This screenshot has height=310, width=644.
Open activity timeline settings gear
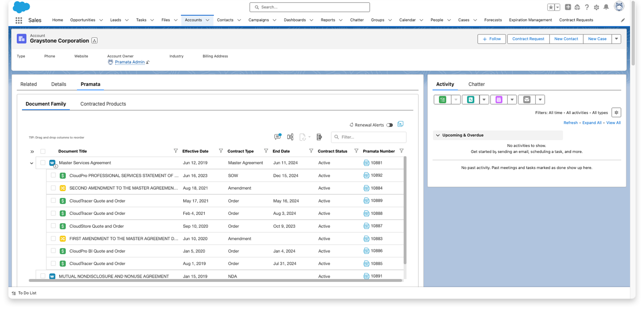[616, 112]
